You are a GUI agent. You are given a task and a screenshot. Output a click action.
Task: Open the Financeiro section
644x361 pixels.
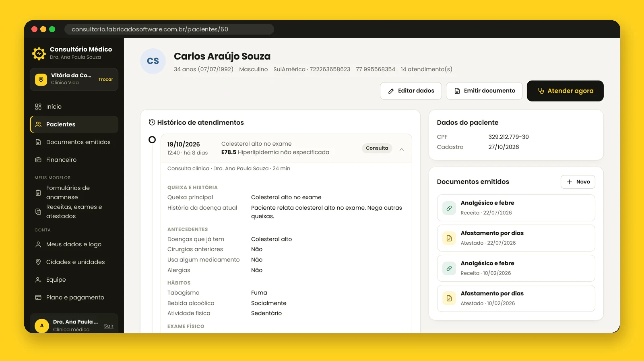74,160
